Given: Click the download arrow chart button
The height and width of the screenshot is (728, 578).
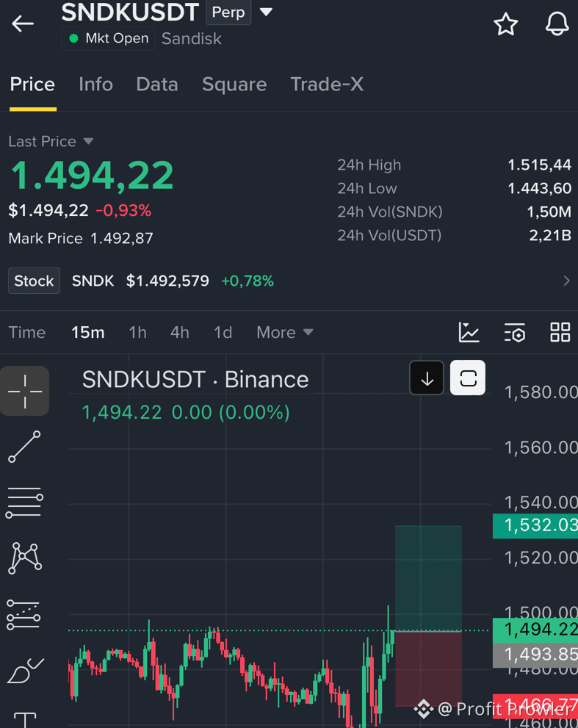Looking at the screenshot, I should [427, 378].
